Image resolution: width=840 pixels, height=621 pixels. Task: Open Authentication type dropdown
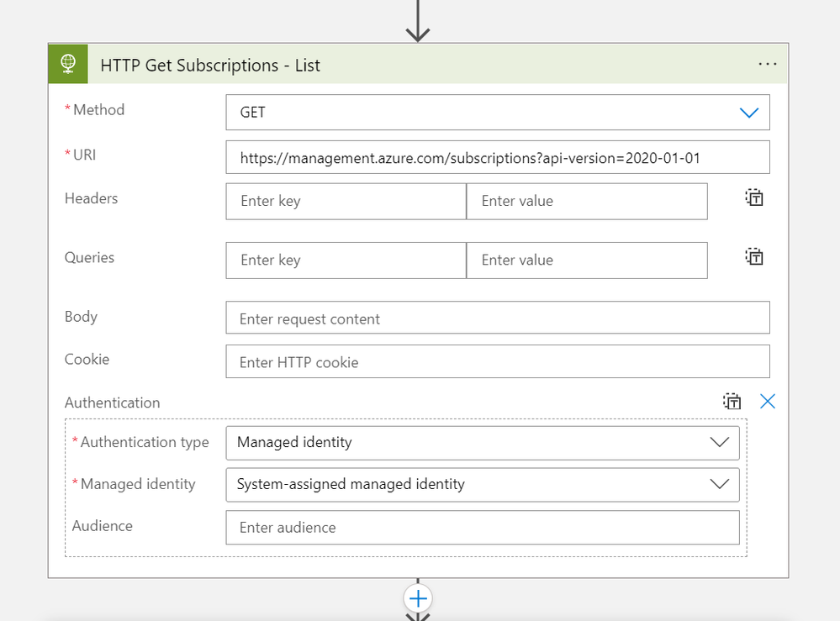pos(483,443)
